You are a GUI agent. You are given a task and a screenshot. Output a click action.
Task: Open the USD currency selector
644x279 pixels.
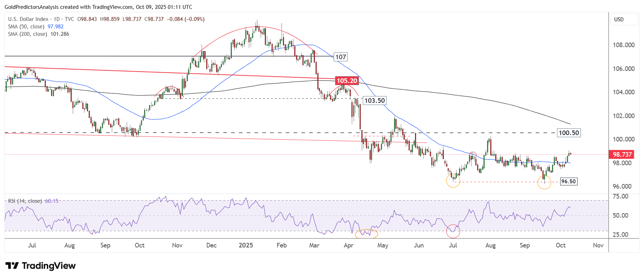click(x=624, y=19)
